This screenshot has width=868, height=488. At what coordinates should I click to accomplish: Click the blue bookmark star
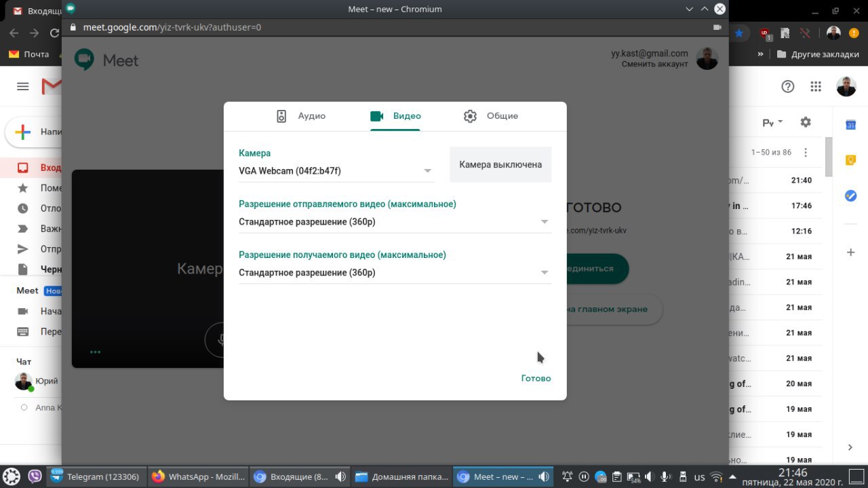(739, 33)
